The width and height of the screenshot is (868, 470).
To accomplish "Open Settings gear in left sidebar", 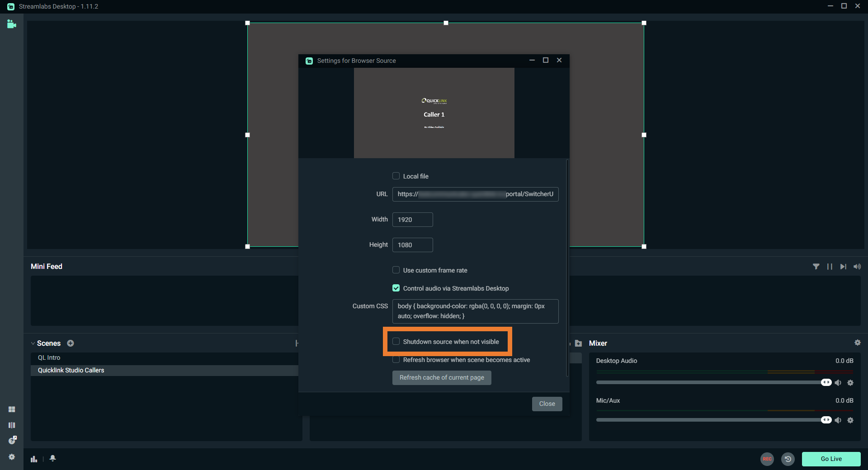I will [x=12, y=457].
